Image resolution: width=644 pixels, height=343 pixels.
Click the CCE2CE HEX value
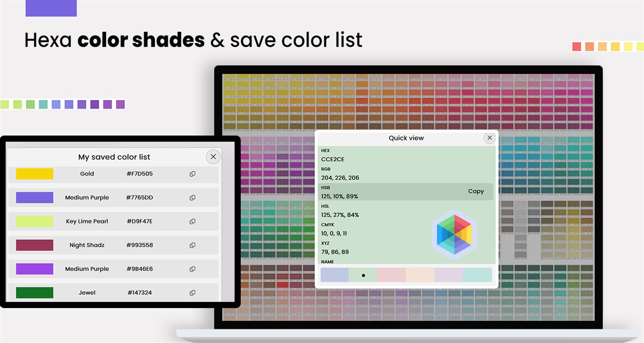(333, 159)
